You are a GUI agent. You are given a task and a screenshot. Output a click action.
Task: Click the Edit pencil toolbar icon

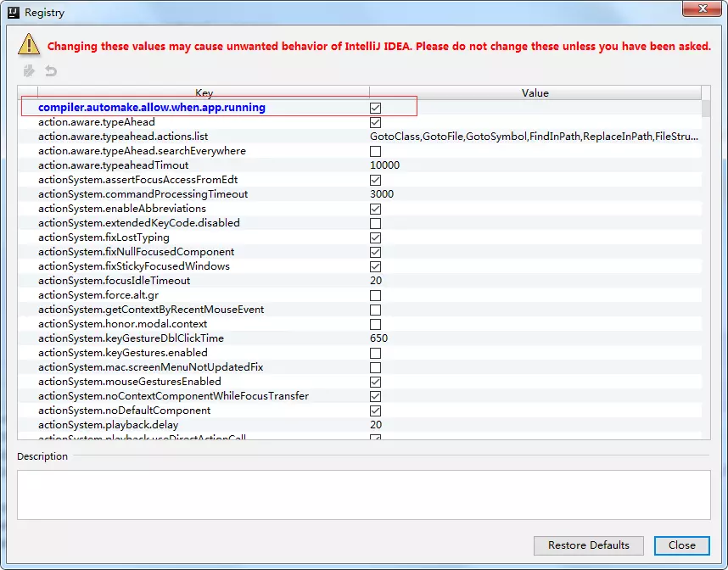click(29, 71)
